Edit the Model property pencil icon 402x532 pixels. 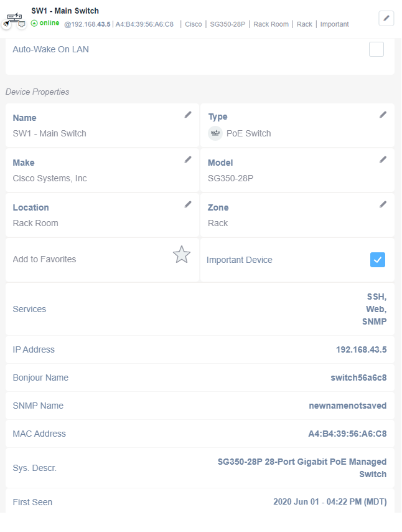[x=383, y=159]
